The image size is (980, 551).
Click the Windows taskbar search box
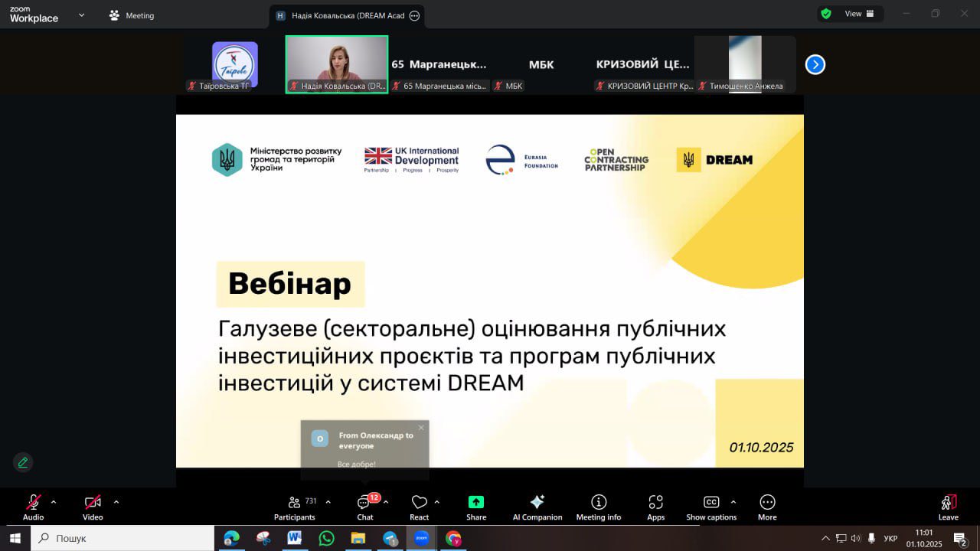[x=122, y=538]
